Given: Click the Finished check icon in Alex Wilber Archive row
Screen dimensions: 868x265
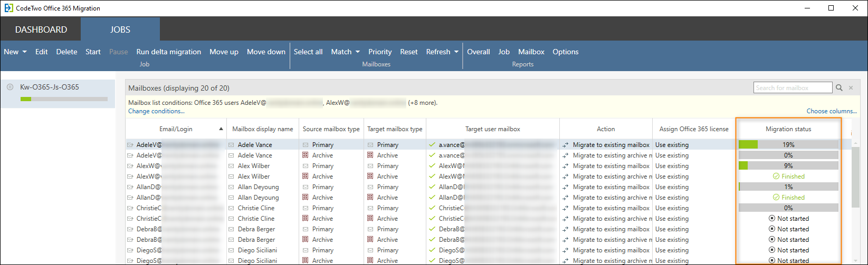Looking at the screenshot, I should click(776, 176).
